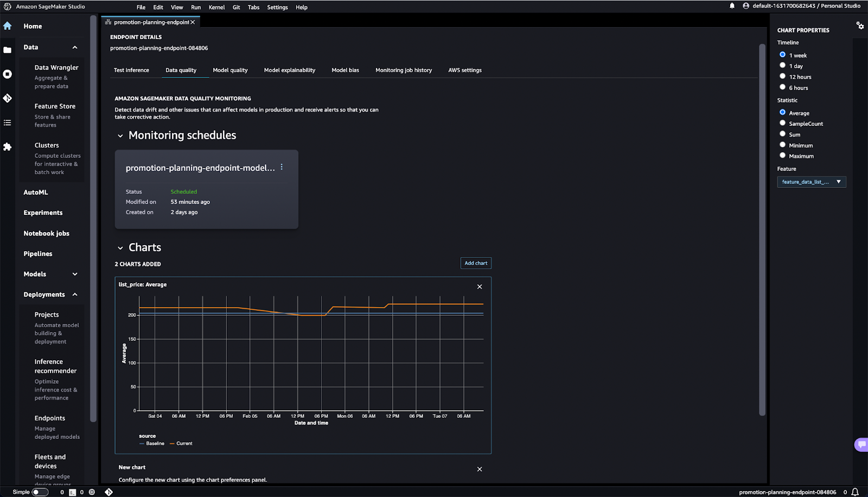Image resolution: width=868 pixels, height=497 pixels.
Task: Open Data Wrangler from the sidebar
Action: 56,67
